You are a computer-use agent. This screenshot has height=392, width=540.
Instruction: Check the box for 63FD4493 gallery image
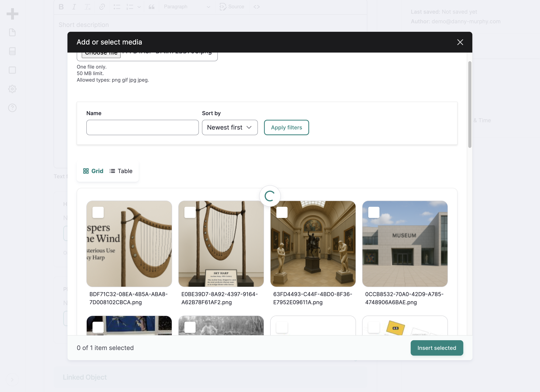tap(282, 212)
